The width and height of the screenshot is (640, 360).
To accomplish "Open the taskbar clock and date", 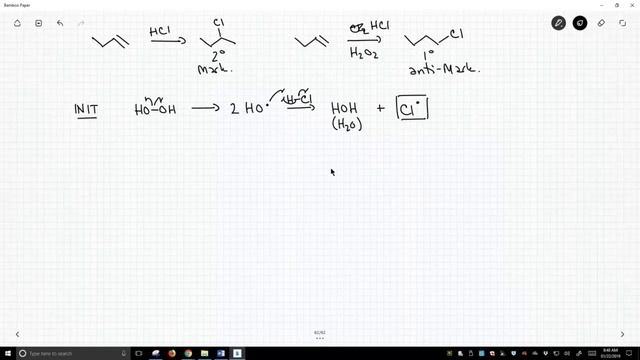I will 610,353.
